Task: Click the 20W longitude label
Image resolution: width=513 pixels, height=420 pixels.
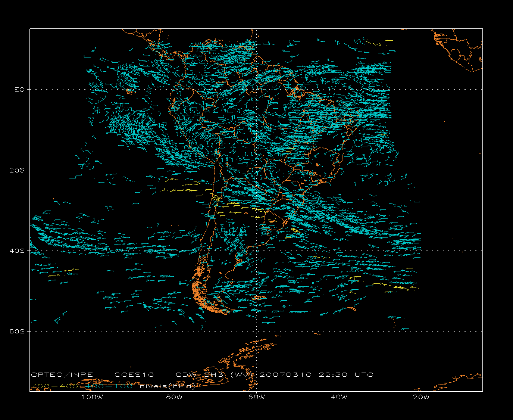Action: pyautogui.click(x=421, y=397)
